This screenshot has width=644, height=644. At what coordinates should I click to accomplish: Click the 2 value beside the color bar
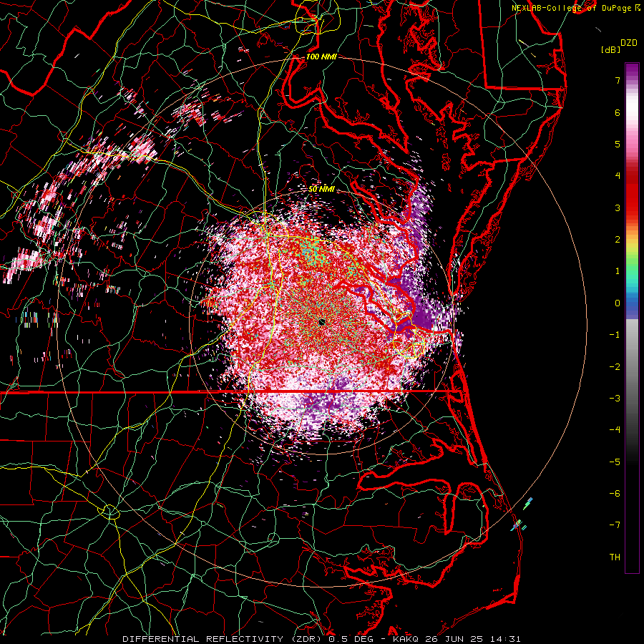tap(618, 240)
